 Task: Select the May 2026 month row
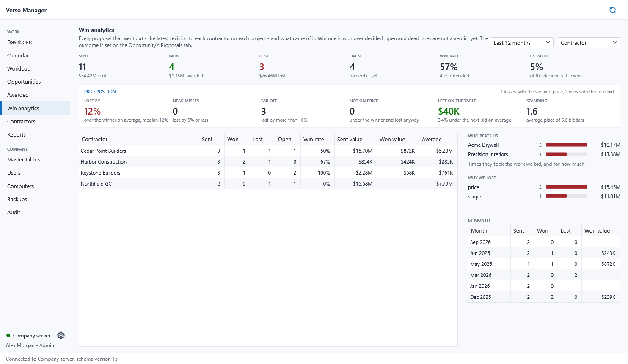point(544,264)
